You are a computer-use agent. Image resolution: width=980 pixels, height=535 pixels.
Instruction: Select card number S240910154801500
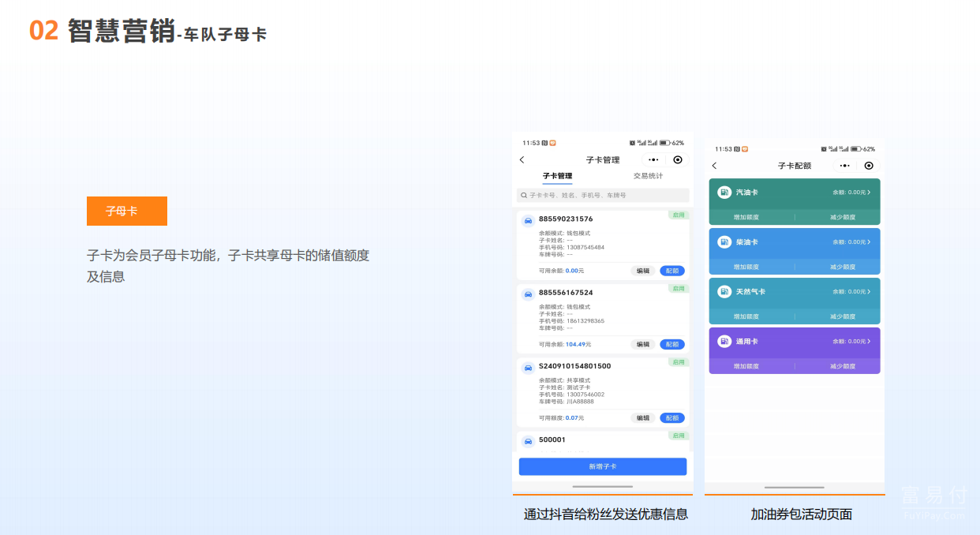pos(575,366)
